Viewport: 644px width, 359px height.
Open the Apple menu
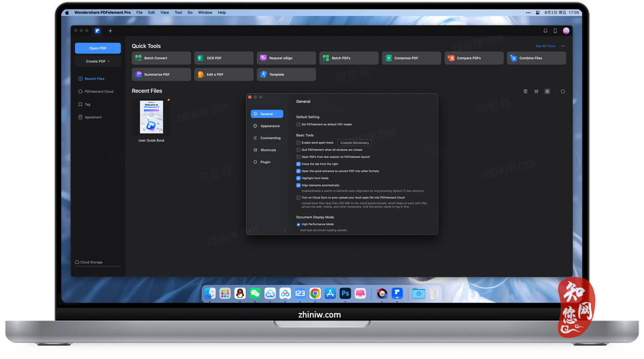click(67, 13)
